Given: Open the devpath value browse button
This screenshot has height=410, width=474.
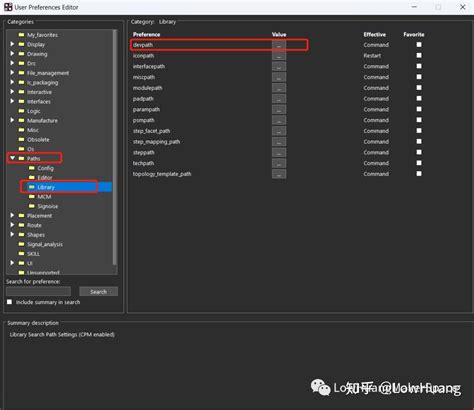Looking at the screenshot, I should coord(279,45).
